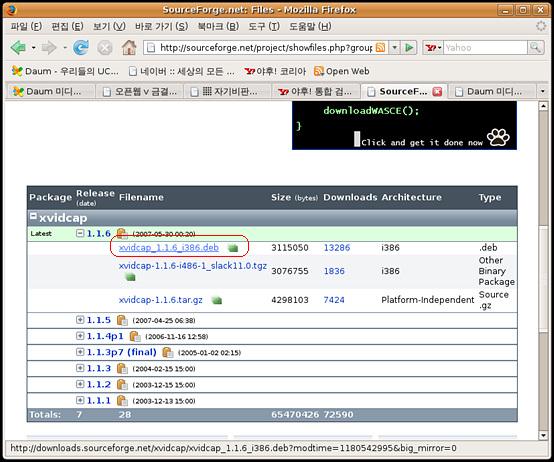Click the vertical scrollbar down arrow
This screenshot has height=462, width=554.
(543, 435)
